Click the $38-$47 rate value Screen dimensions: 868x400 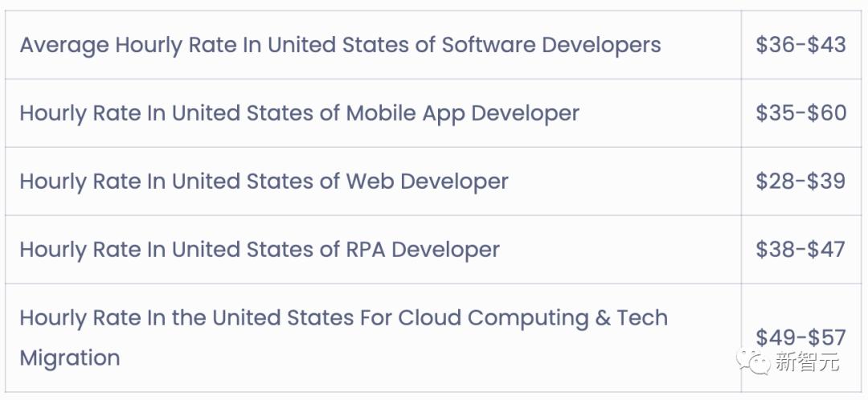[x=801, y=250]
